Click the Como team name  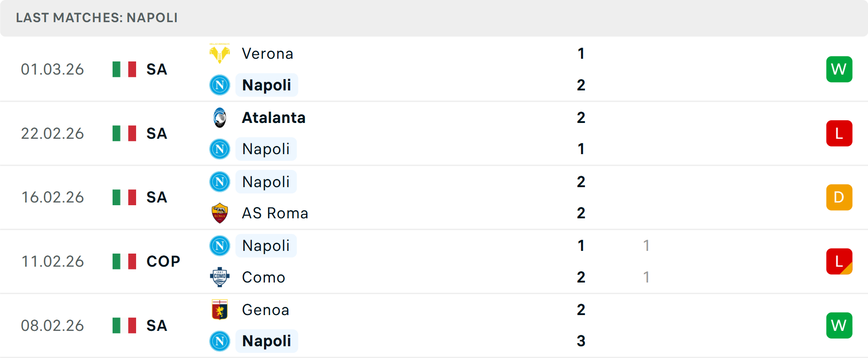(263, 277)
